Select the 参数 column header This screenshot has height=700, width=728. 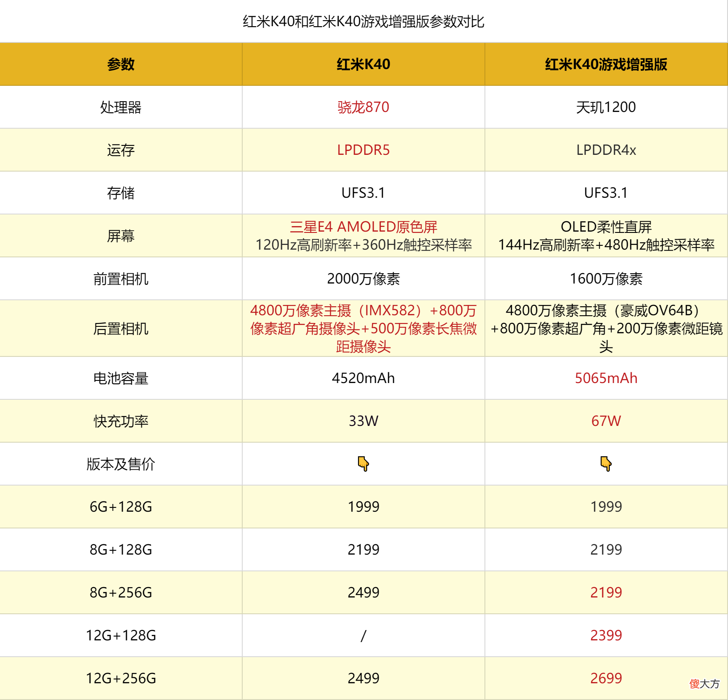121,64
